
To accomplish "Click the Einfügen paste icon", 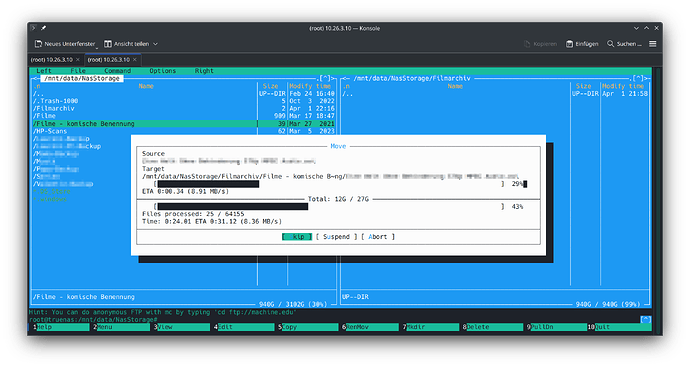I will click(569, 44).
